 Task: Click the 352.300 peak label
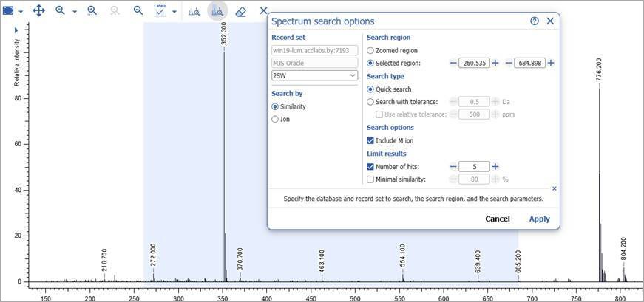point(224,34)
